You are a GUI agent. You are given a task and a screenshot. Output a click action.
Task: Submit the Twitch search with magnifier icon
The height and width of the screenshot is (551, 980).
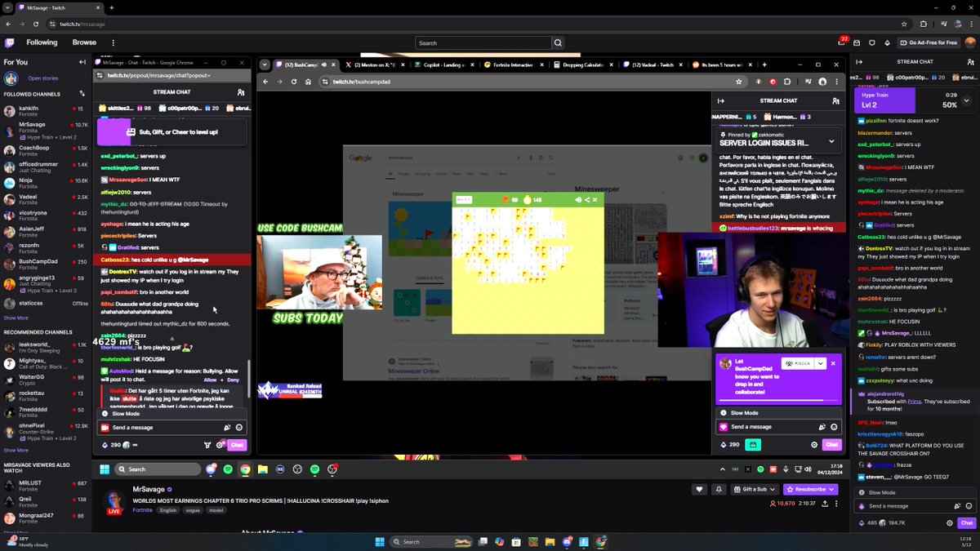pyautogui.click(x=558, y=42)
